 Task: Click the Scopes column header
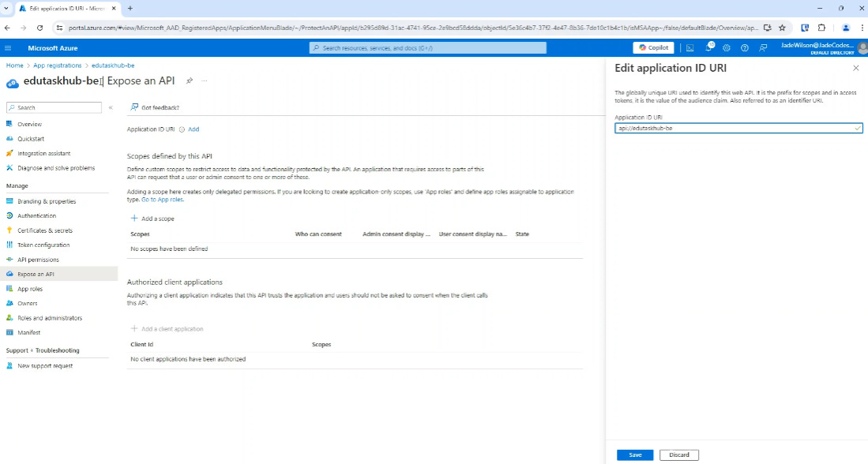tap(140, 234)
